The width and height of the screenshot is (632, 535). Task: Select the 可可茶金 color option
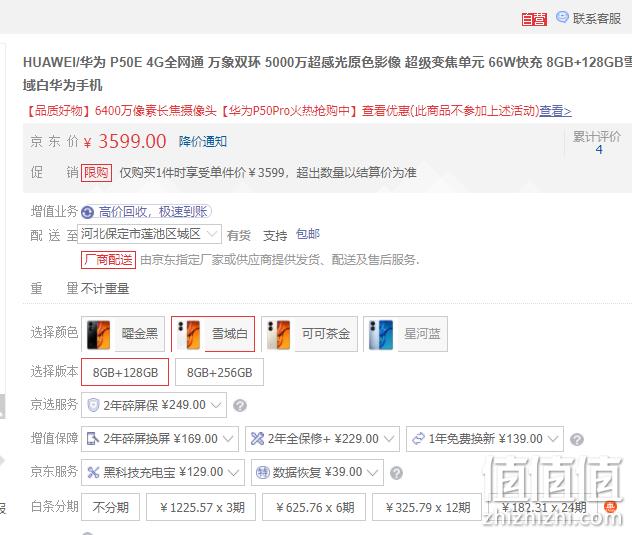(x=310, y=334)
